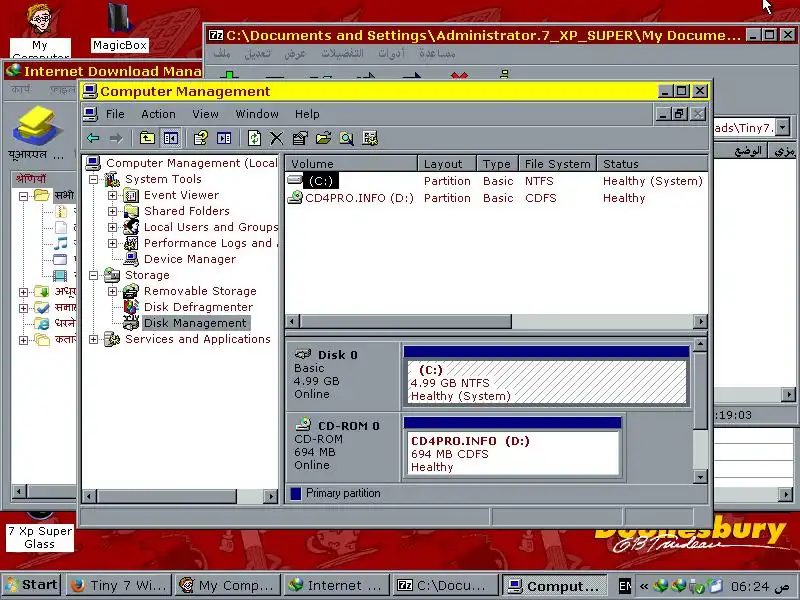Open the MagicBox desktop icon
Viewport: 800px width, 600px height.
click(120, 27)
